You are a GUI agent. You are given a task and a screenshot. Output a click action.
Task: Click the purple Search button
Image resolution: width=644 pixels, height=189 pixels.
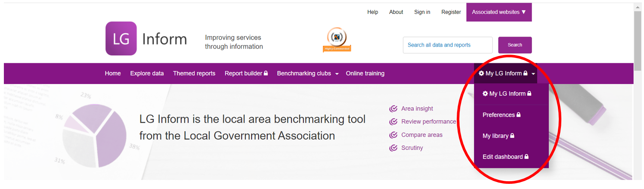click(515, 45)
